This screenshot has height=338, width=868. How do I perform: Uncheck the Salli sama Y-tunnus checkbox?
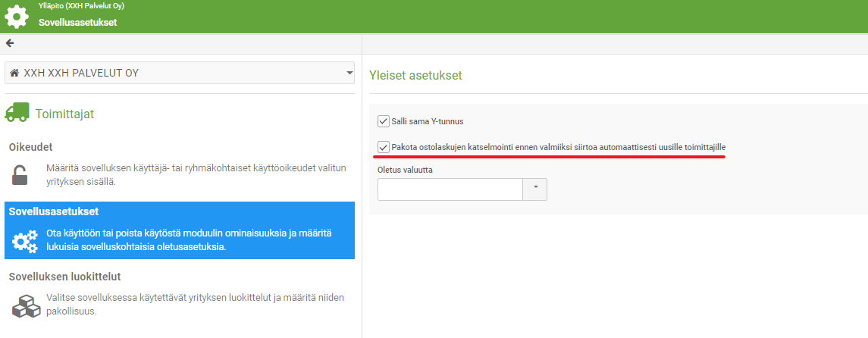(383, 120)
